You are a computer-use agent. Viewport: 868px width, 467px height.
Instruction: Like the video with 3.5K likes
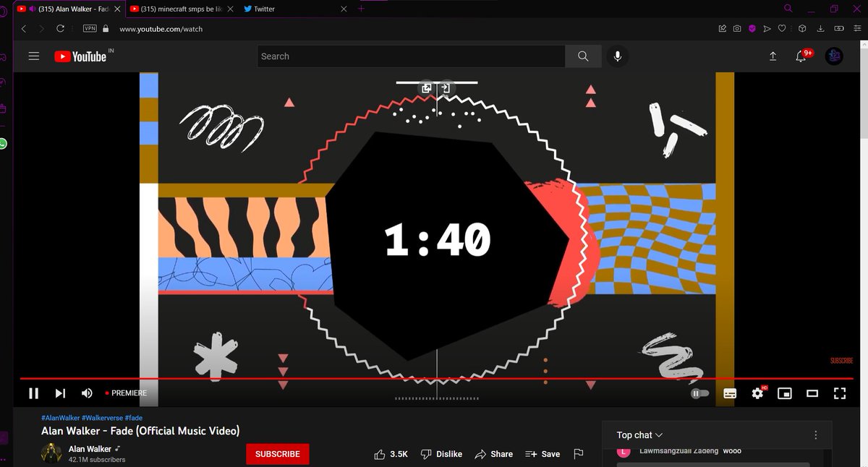[x=391, y=454]
